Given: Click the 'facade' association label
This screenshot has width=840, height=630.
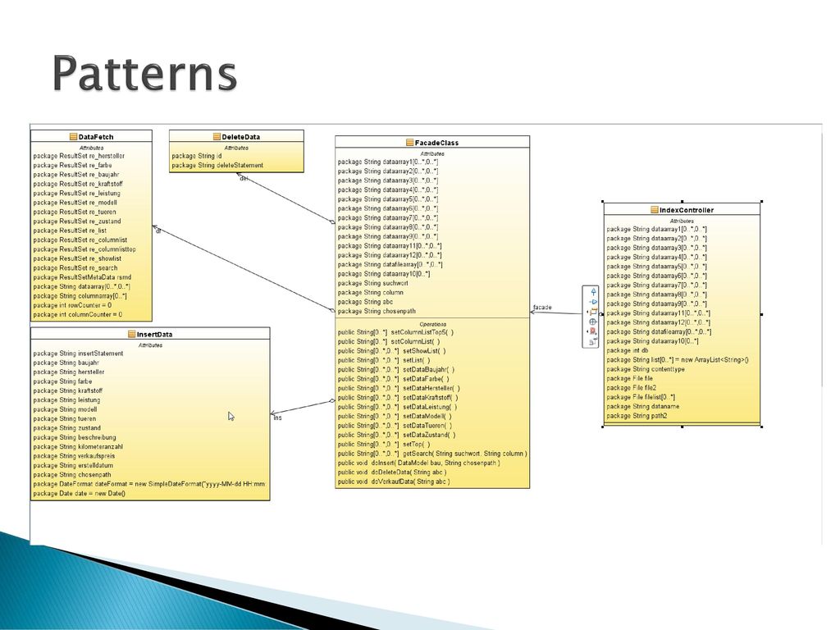Looking at the screenshot, I should pyautogui.click(x=542, y=308).
